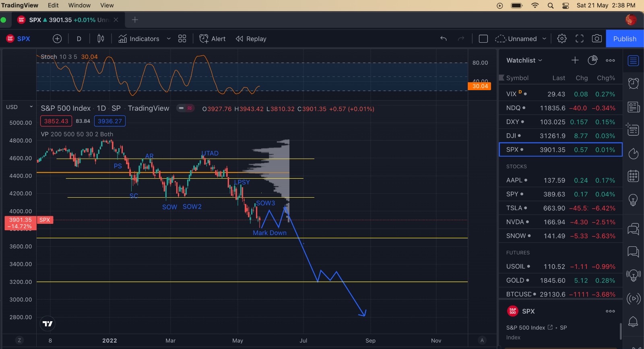Open Notifications bell icon in right sidebar
The image size is (644, 349).
(x=633, y=322)
